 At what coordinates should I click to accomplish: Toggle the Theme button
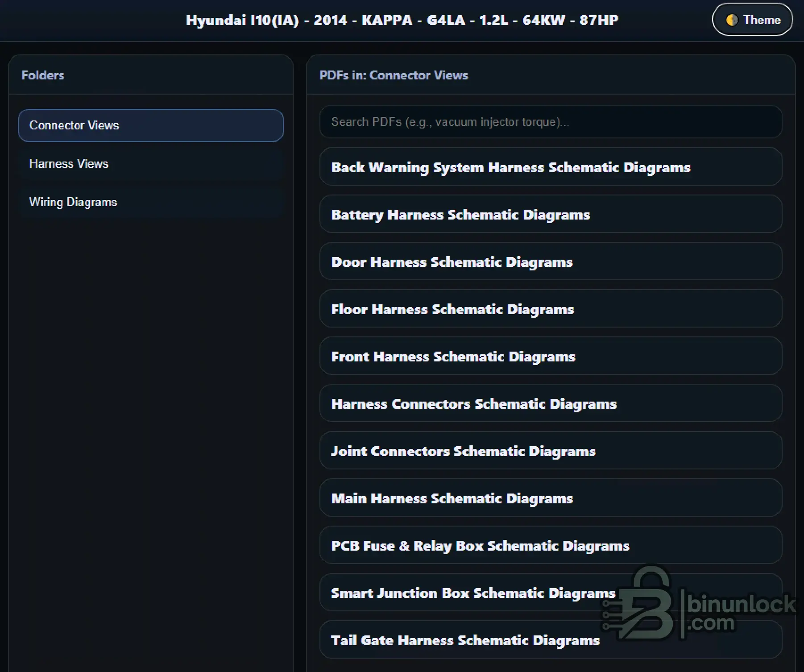point(752,20)
